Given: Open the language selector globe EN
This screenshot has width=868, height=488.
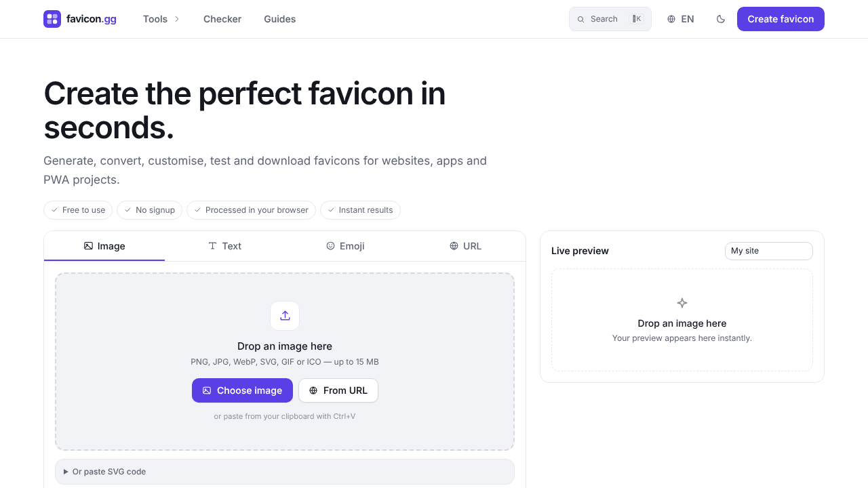Looking at the screenshot, I should 680,19.
